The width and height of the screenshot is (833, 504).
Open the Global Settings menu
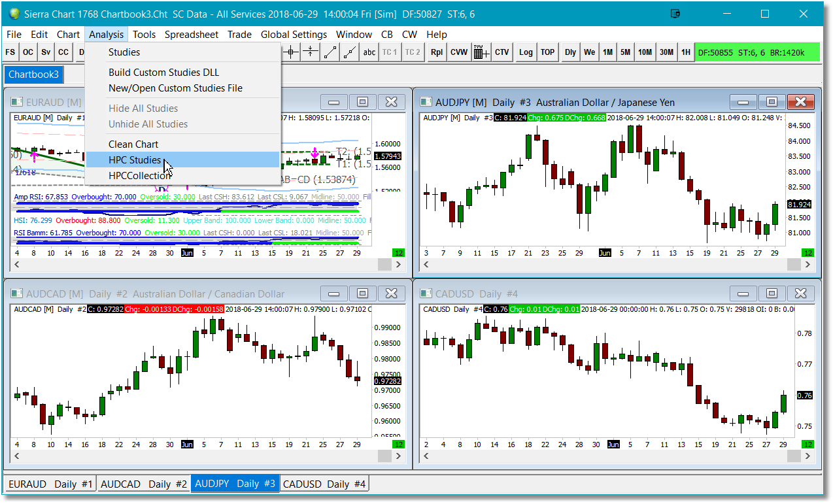pyautogui.click(x=294, y=35)
